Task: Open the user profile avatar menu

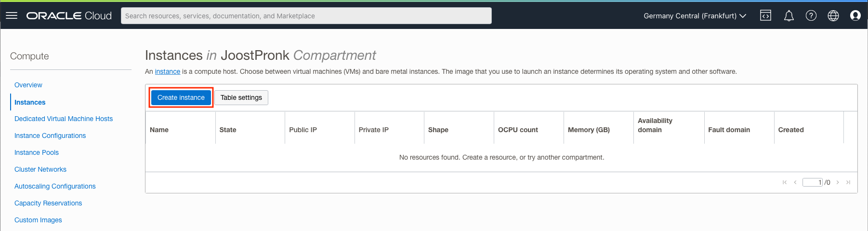Action: pos(855,16)
